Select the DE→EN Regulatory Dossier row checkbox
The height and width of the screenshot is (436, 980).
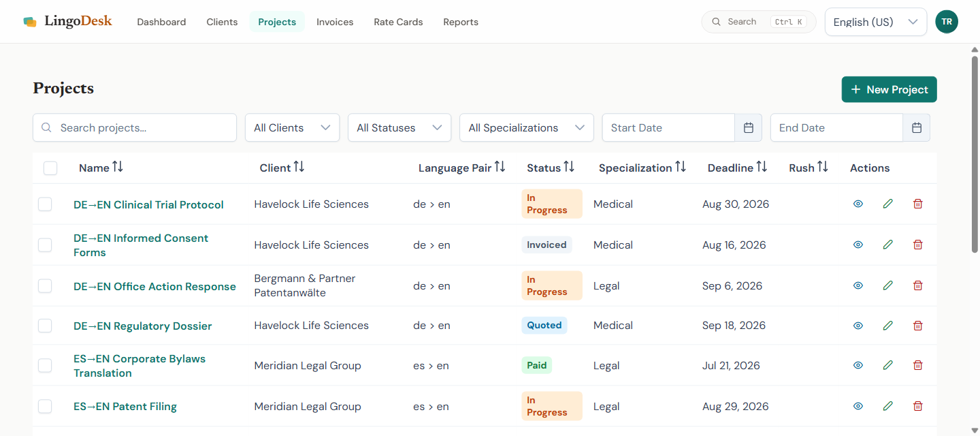[45, 326]
